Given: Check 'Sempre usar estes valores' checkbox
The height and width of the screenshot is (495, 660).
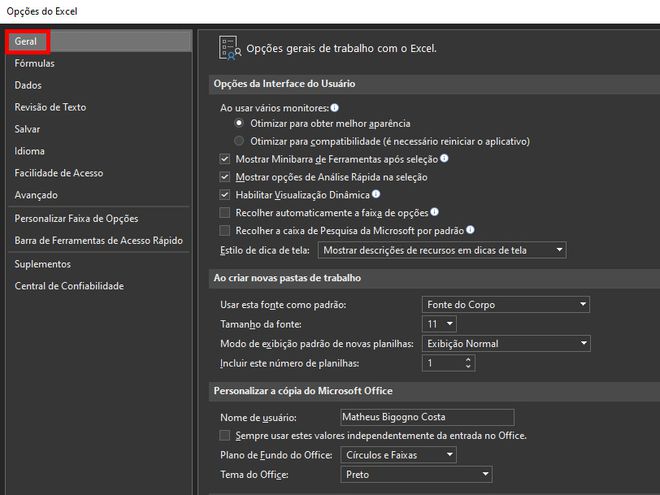Looking at the screenshot, I should (x=225, y=435).
